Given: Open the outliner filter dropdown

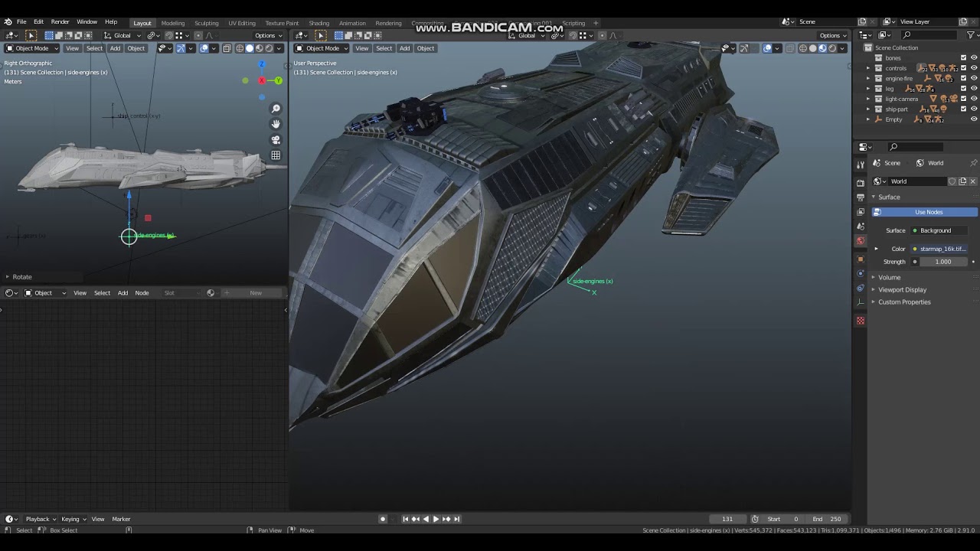Looking at the screenshot, I should (973, 35).
